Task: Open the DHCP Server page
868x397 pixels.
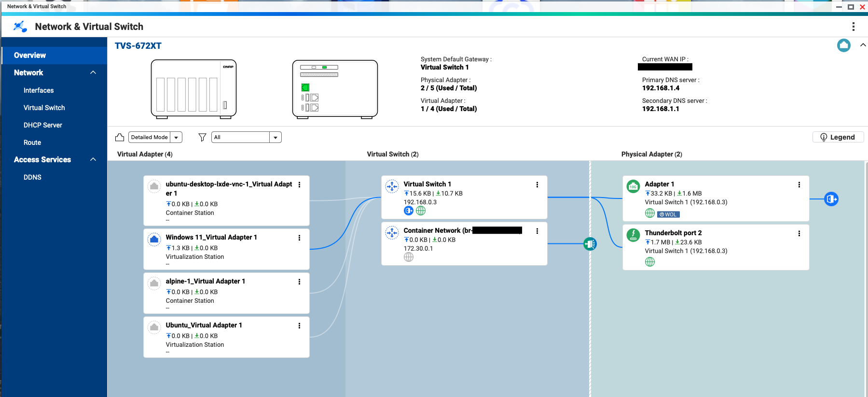Action: [43, 125]
